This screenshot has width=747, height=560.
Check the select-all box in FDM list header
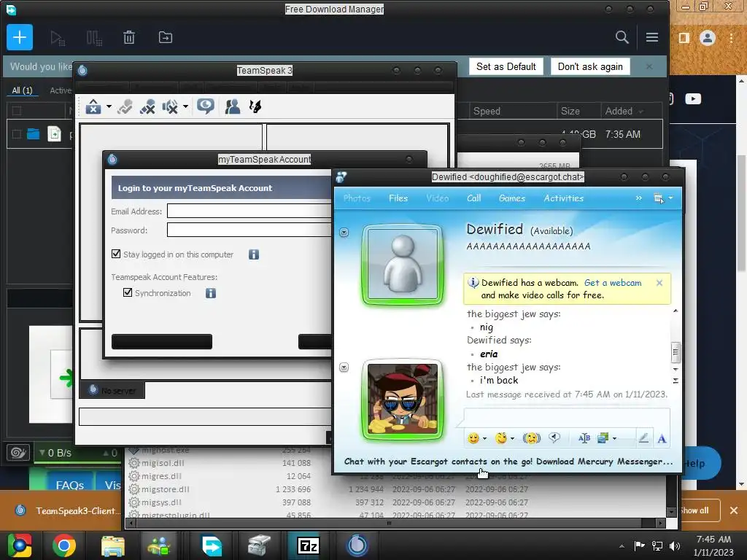click(17, 111)
